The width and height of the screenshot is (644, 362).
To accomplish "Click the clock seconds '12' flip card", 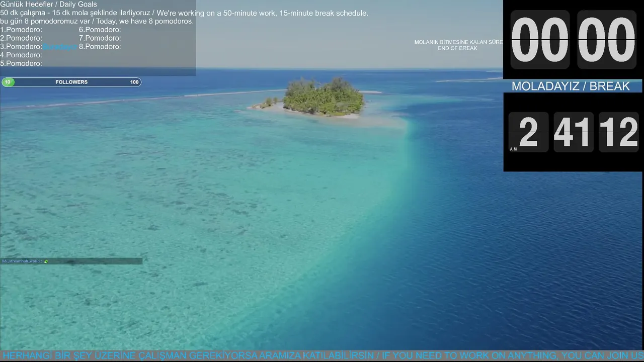I will coord(618,132).
